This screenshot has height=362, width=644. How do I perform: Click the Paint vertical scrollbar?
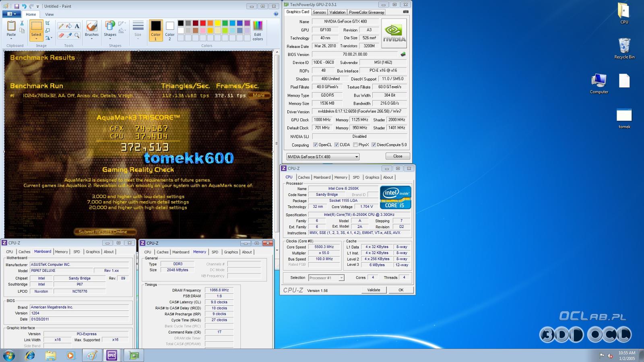277,143
